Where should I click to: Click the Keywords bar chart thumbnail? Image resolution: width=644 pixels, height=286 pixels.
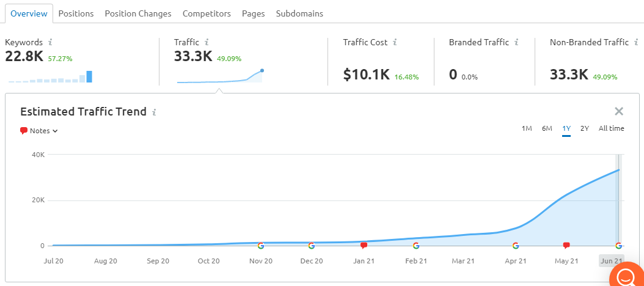click(51, 76)
